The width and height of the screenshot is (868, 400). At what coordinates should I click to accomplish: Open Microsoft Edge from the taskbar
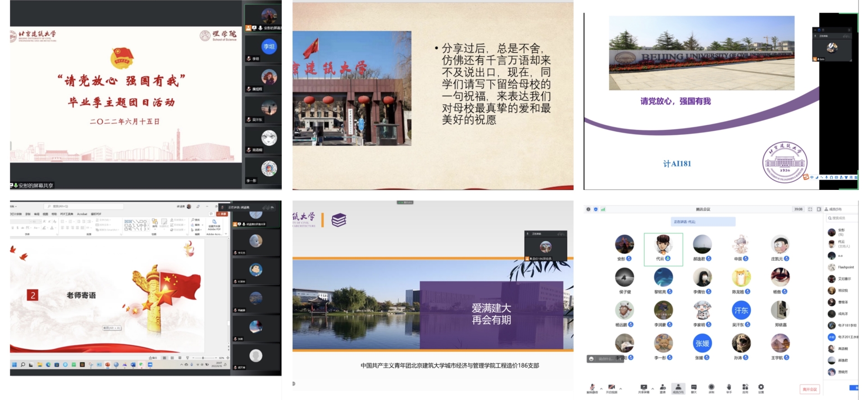click(x=48, y=364)
